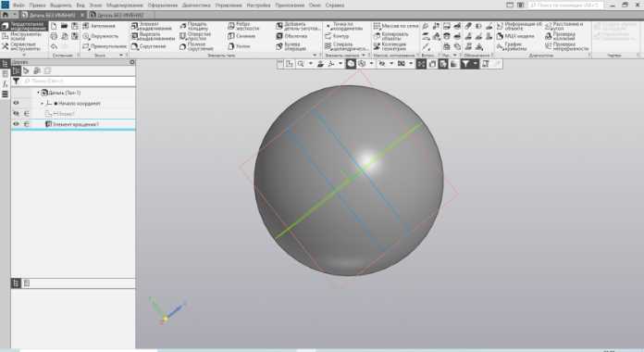Open file via folder icon

click(65, 26)
